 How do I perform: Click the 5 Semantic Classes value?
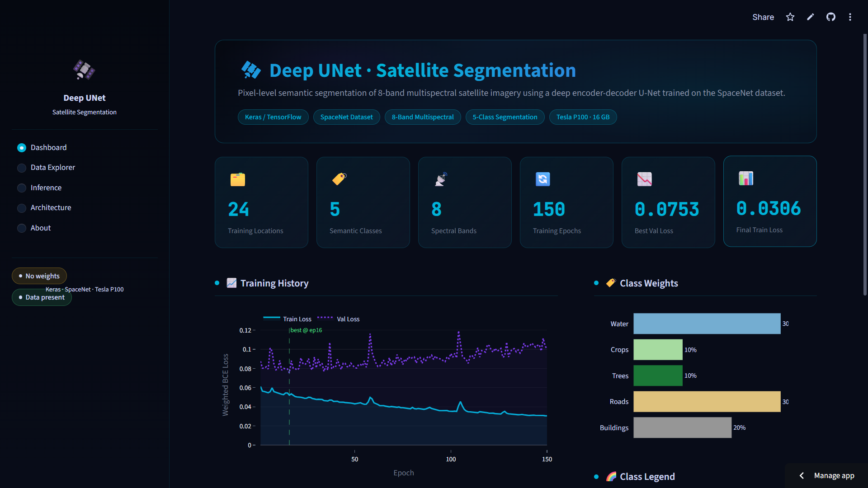[x=335, y=209]
